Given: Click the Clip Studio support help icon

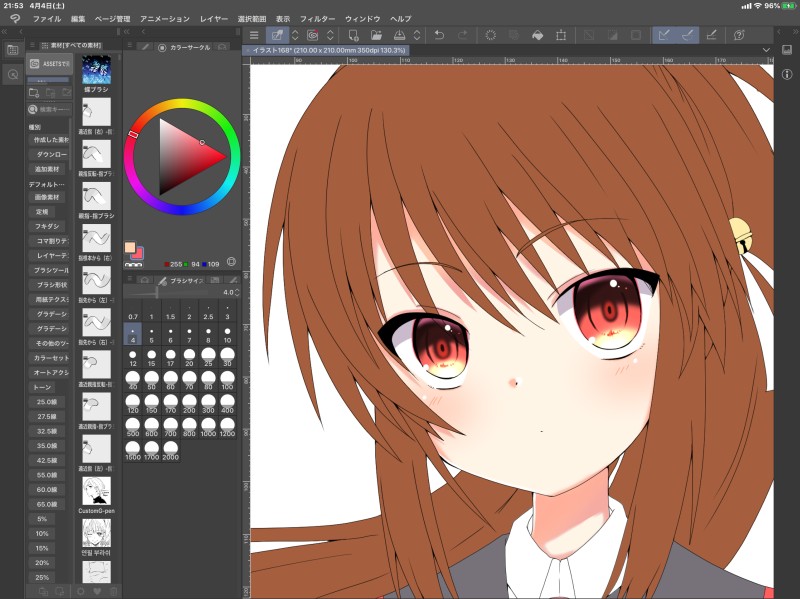Looking at the screenshot, I should [x=739, y=35].
